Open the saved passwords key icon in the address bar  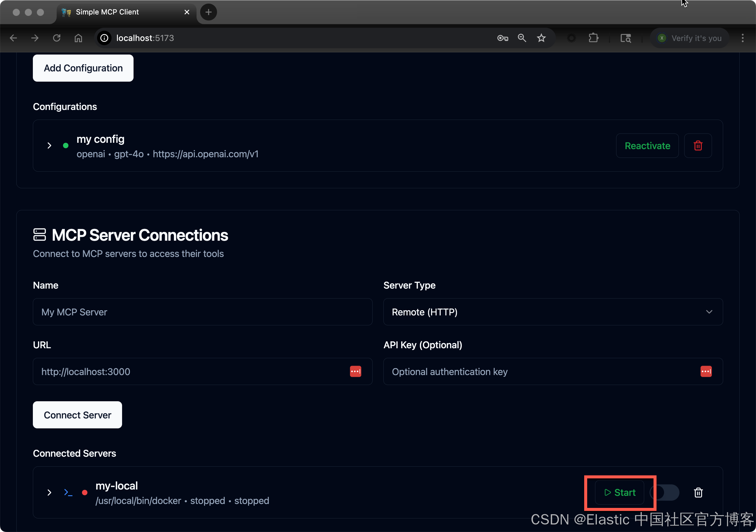(502, 38)
